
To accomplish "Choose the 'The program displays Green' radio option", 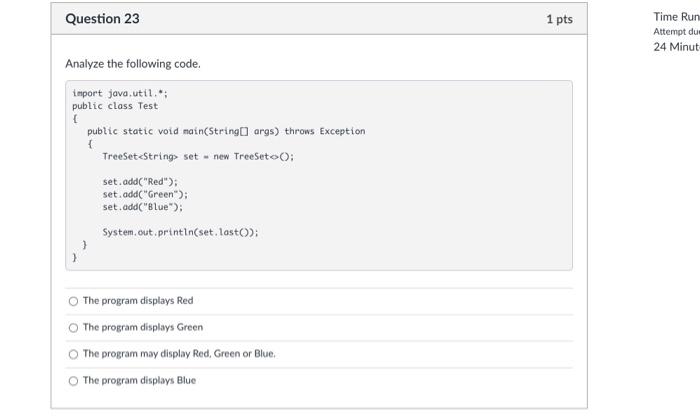I will (x=73, y=327).
